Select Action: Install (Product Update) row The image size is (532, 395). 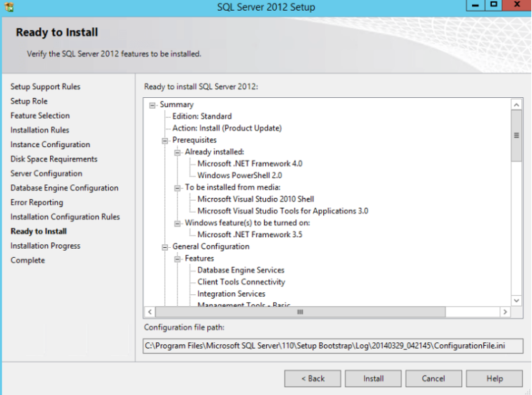point(227,128)
